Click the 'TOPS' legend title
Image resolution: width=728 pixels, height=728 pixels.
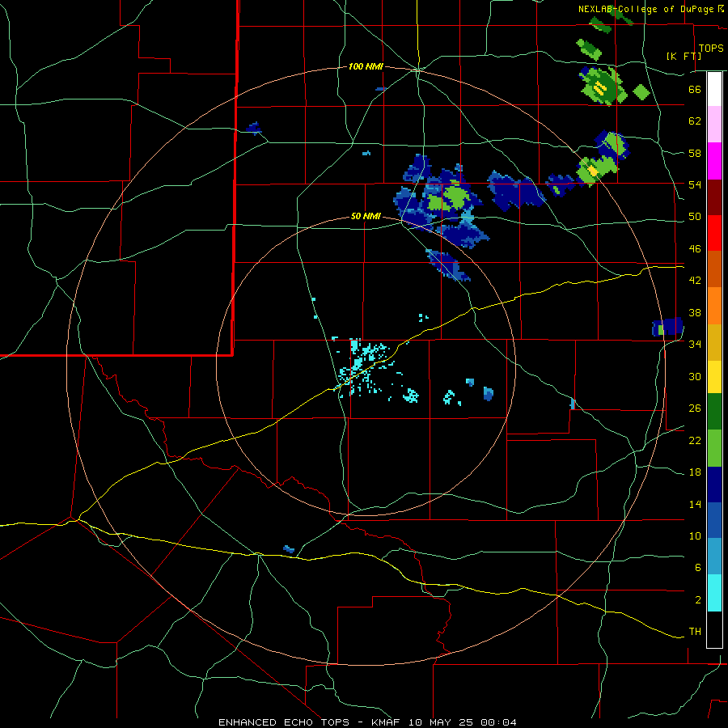pyautogui.click(x=711, y=49)
